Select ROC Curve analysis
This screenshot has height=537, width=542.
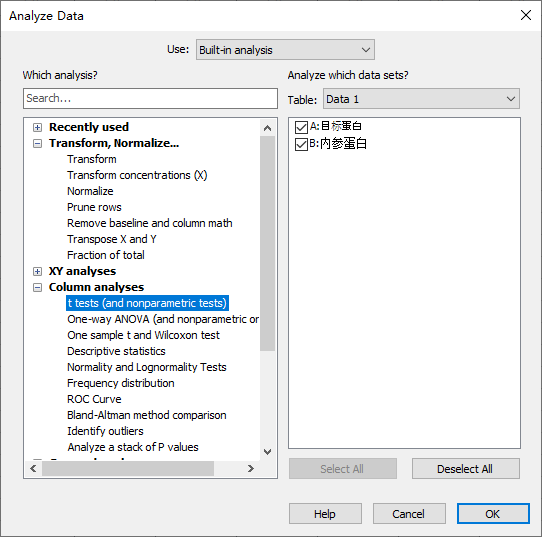click(94, 399)
